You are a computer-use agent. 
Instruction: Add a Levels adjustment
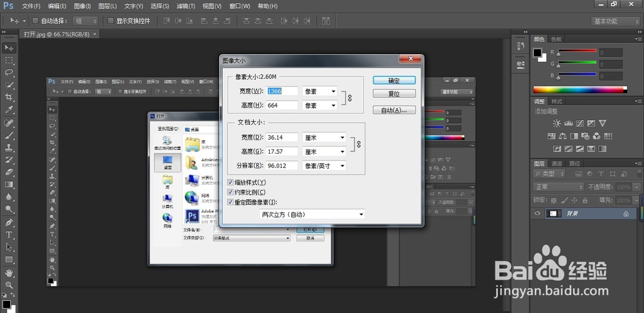coord(569,123)
